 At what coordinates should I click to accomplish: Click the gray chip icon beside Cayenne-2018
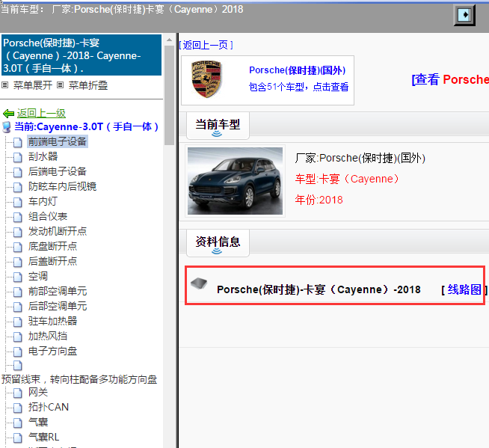click(199, 283)
